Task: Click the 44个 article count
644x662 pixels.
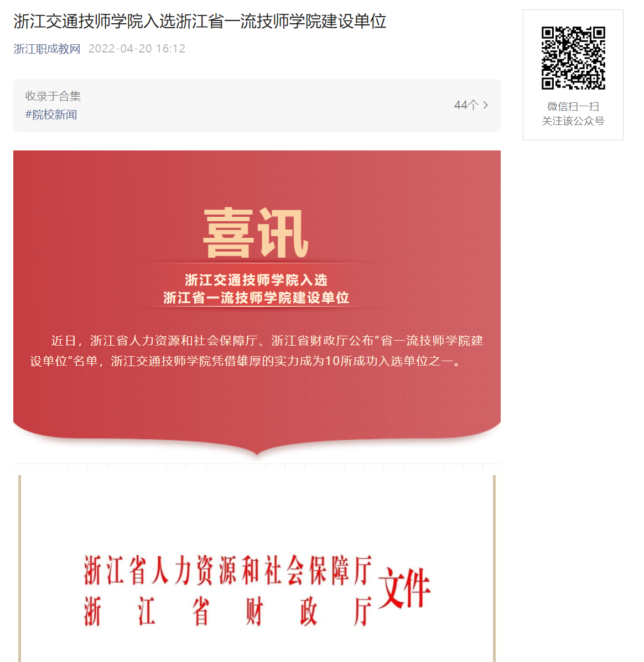Action: pyautogui.click(x=466, y=105)
